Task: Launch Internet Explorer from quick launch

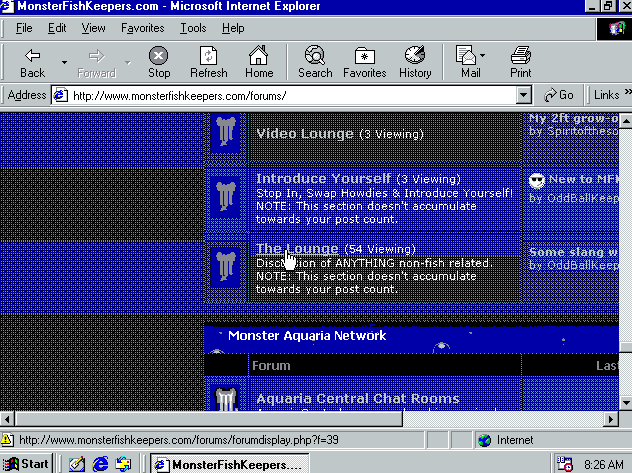Action: point(100,464)
